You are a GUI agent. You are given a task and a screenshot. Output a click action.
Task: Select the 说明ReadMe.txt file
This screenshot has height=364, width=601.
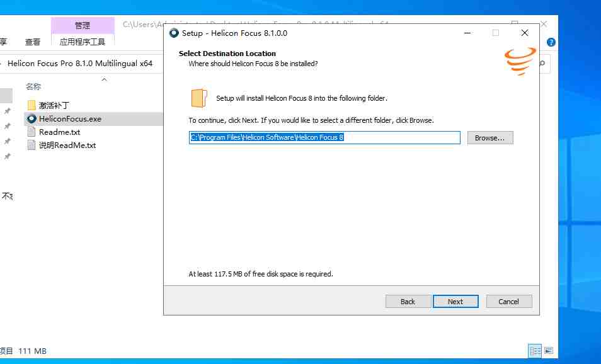(x=67, y=145)
